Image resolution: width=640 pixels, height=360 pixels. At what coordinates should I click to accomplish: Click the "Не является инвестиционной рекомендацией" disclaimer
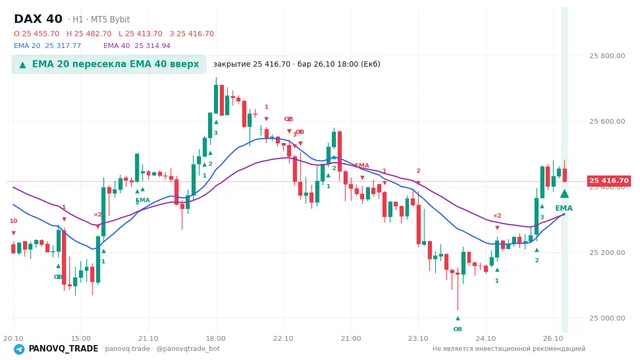509,349
